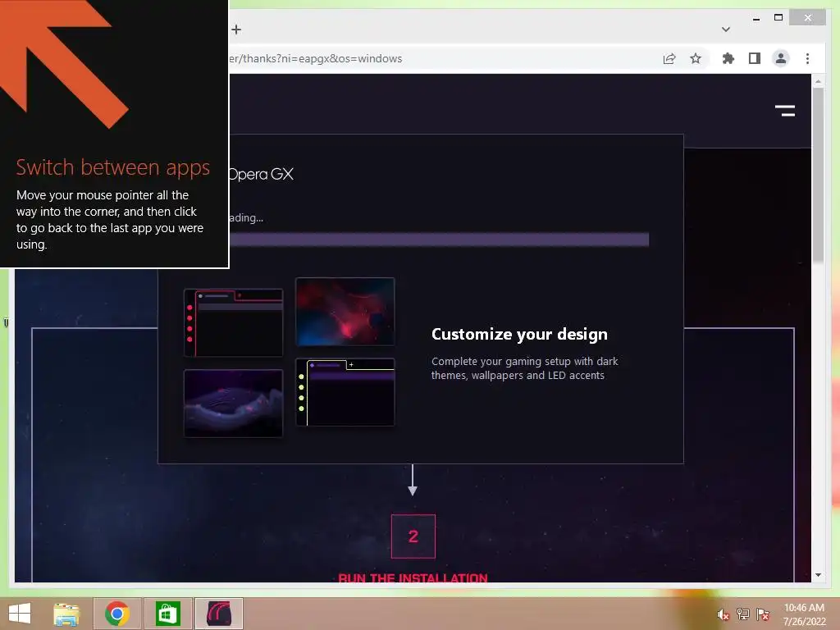Share this page using the share icon
The height and width of the screenshot is (630, 840).
[669, 58]
